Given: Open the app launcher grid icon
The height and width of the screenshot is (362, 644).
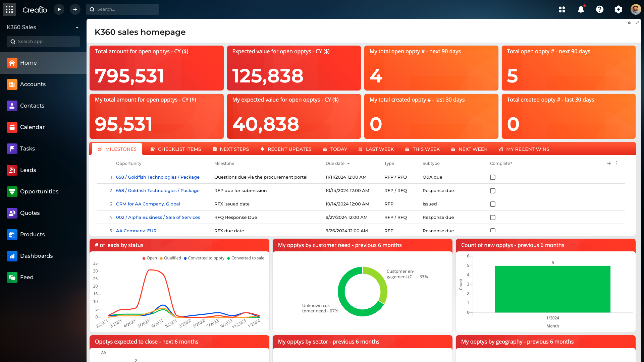Looking at the screenshot, I should (9, 9).
